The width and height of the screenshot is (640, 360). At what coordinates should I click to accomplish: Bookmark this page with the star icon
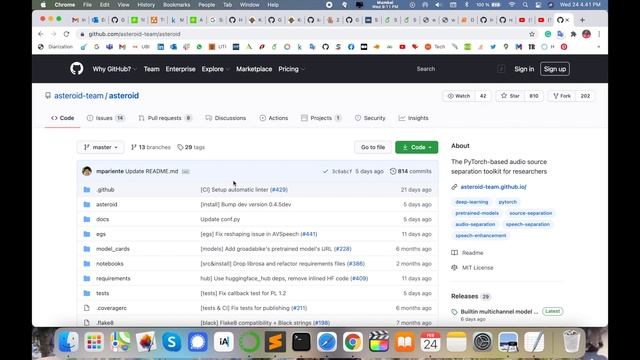coord(531,34)
